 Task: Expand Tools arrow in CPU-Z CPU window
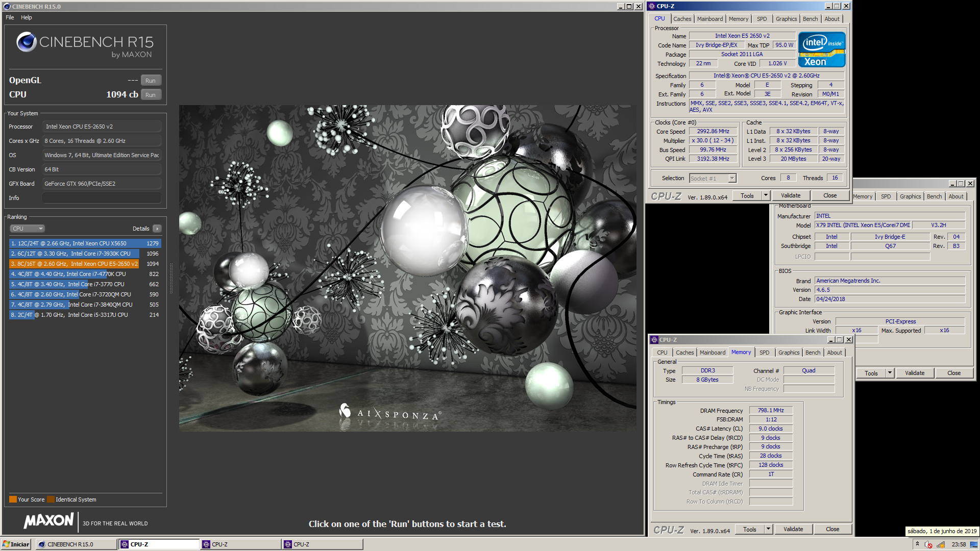click(x=766, y=195)
